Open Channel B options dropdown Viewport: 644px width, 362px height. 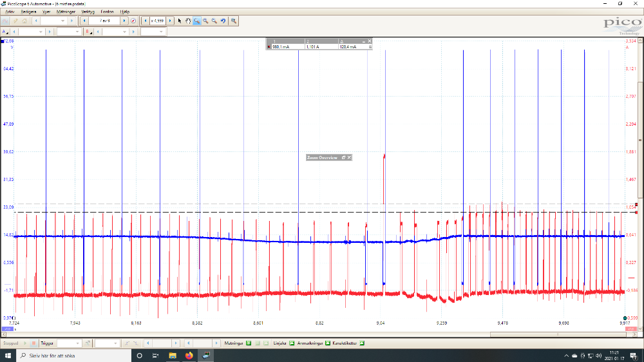point(88,32)
